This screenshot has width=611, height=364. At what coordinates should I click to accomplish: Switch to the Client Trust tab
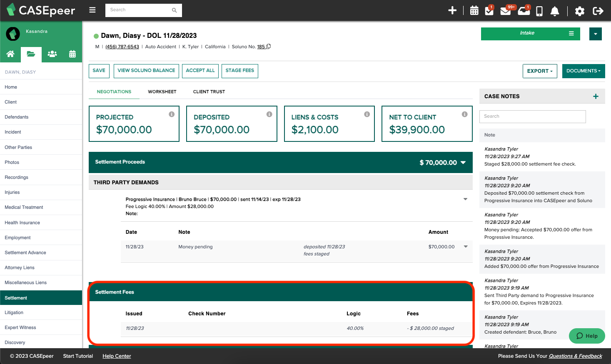tap(209, 92)
